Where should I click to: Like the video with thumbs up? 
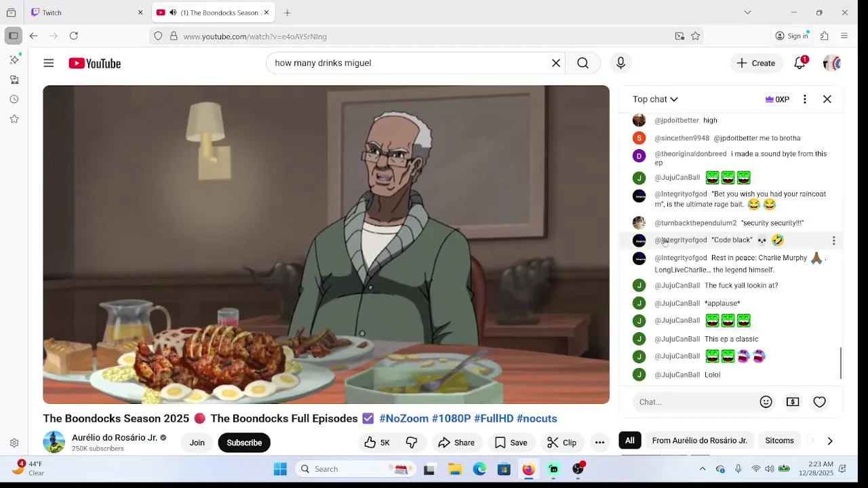point(377,443)
